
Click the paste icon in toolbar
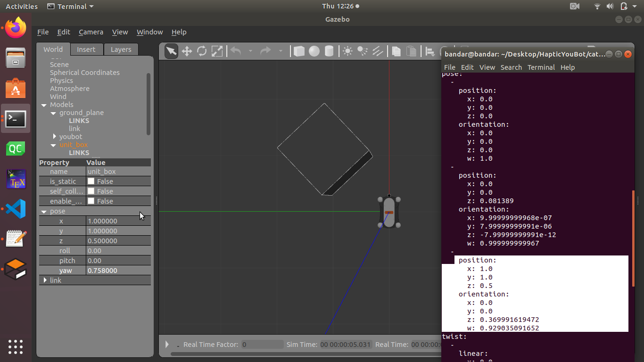(412, 51)
